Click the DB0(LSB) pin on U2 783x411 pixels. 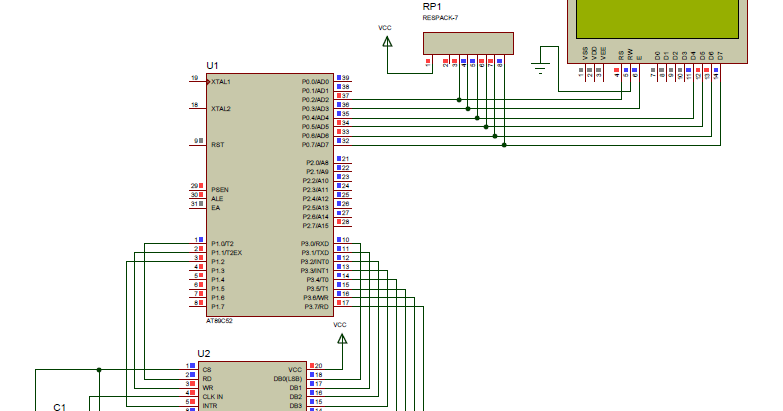pos(288,379)
